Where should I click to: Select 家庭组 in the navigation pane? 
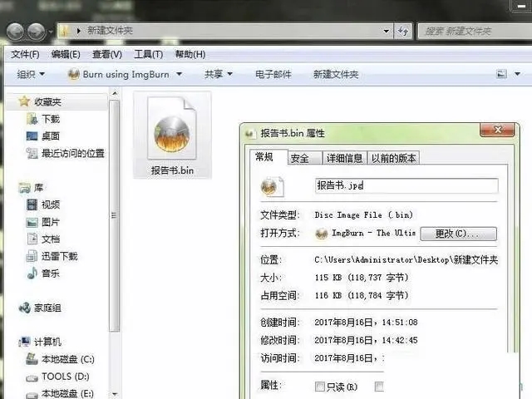pyautogui.click(x=40, y=308)
